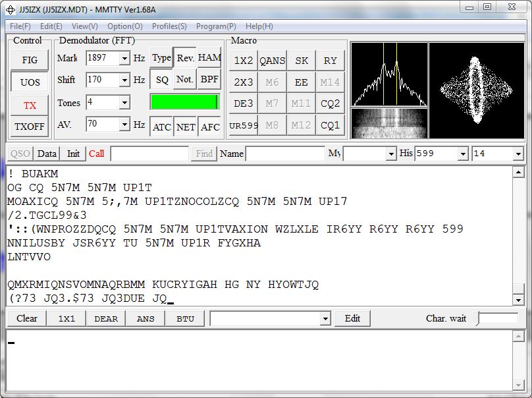Toggle the UOS control button

(x=30, y=82)
